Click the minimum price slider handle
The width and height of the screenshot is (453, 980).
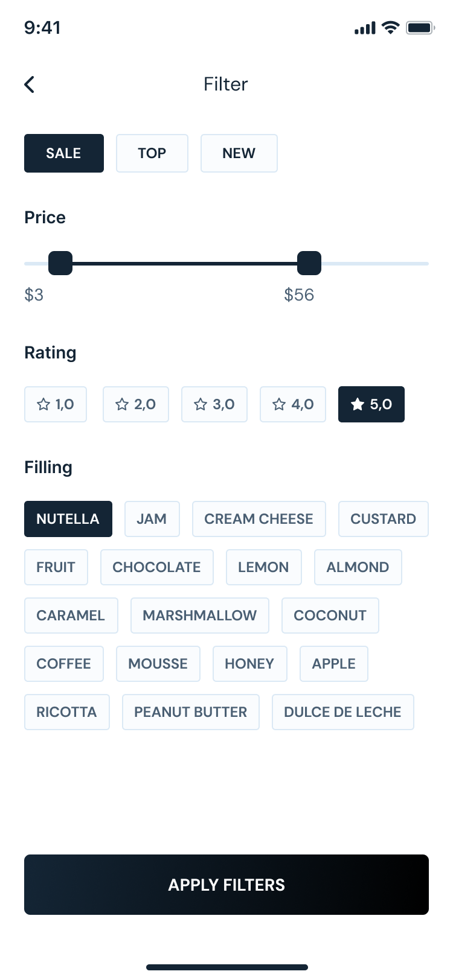click(x=60, y=263)
